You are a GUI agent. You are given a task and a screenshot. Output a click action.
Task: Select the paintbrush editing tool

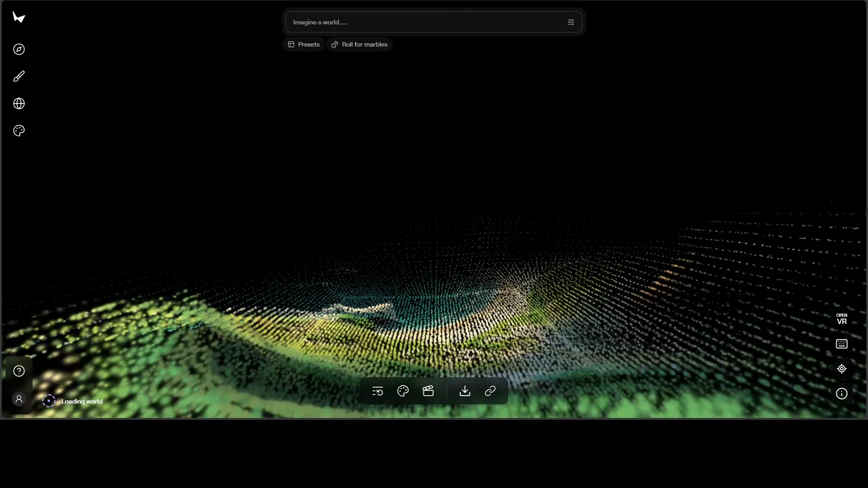pyautogui.click(x=19, y=76)
